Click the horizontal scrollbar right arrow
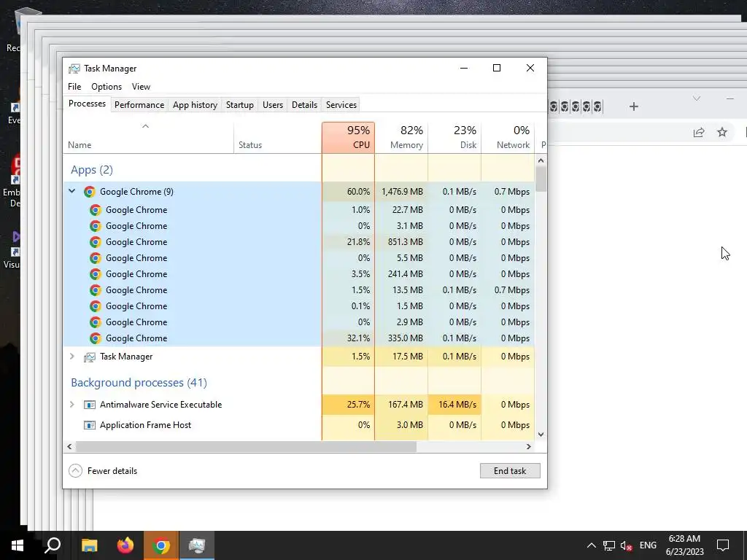747x560 pixels. [x=528, y=447]
